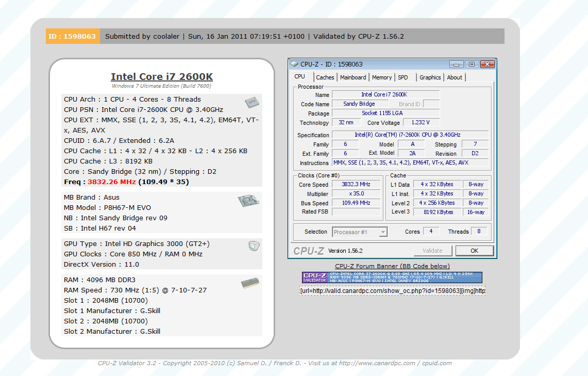Click the orange ID : 1598063 badge
The width and height of the screenshot is (588, 376).
(73, 37)
